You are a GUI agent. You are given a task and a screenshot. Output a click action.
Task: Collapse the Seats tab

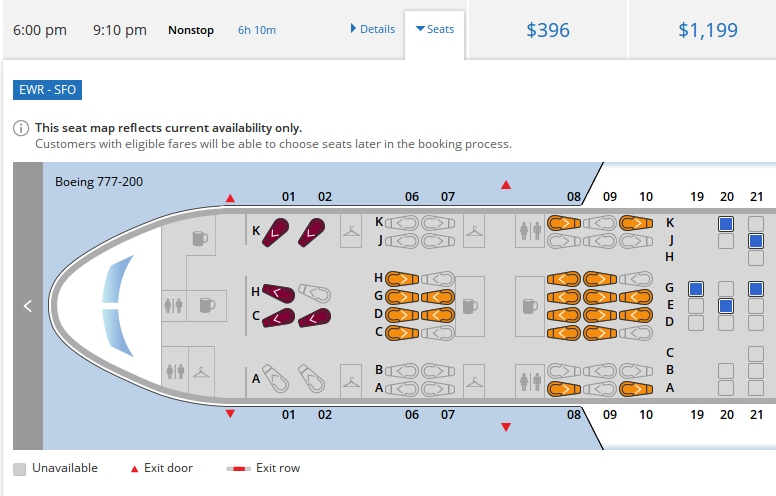pos(434,29)
